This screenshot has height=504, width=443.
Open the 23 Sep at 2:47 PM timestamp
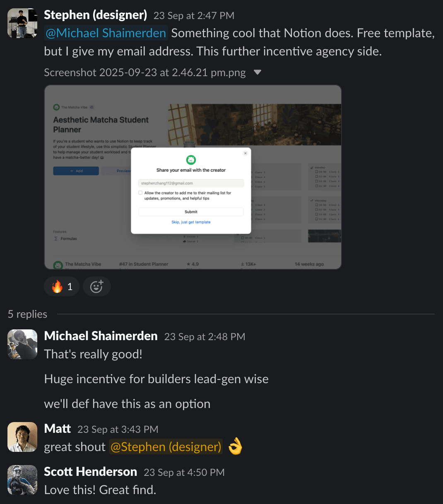194,16
